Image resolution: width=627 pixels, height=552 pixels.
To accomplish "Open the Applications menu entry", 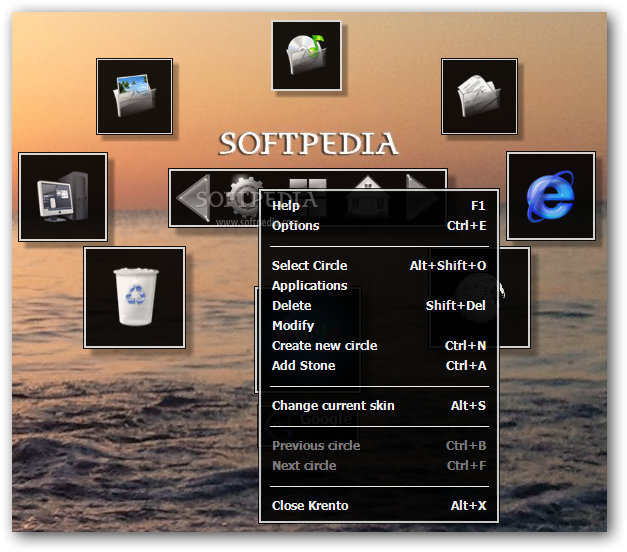I will (378, 286).
